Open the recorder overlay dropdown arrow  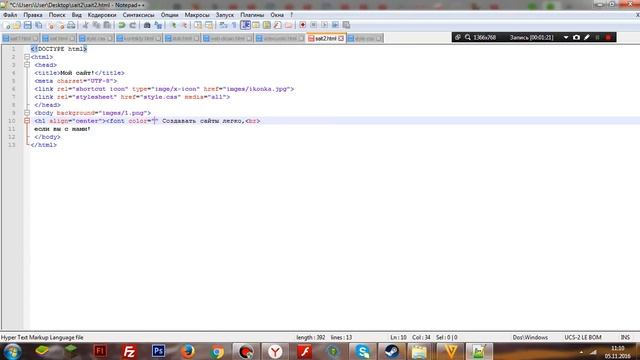[566, 38]
